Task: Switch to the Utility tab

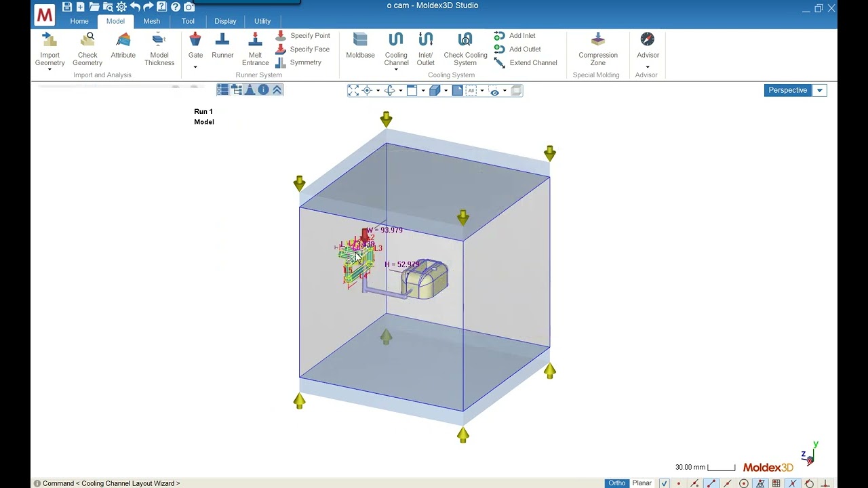Action: point(262,21)
